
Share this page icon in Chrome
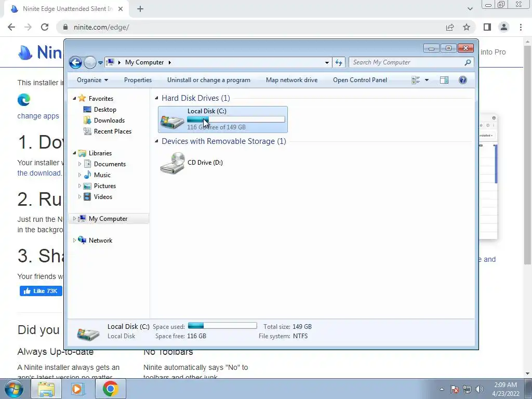point(450,27)
